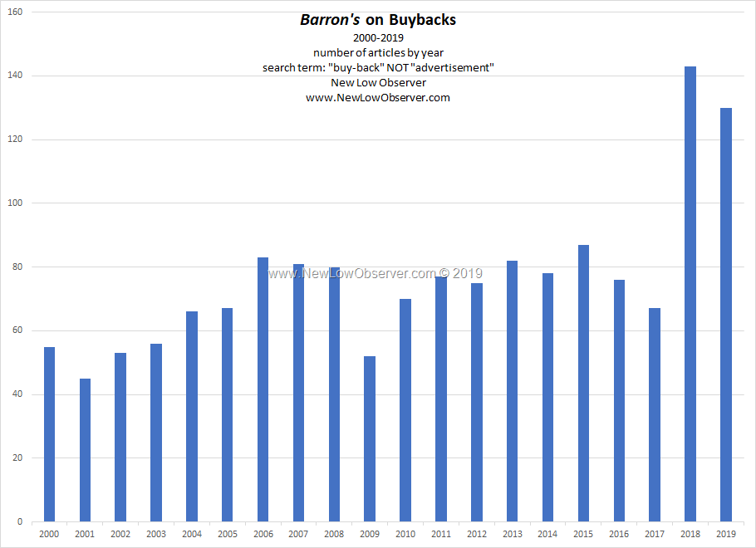Click the 2011 bar in the chart

(x=441, y=399)
